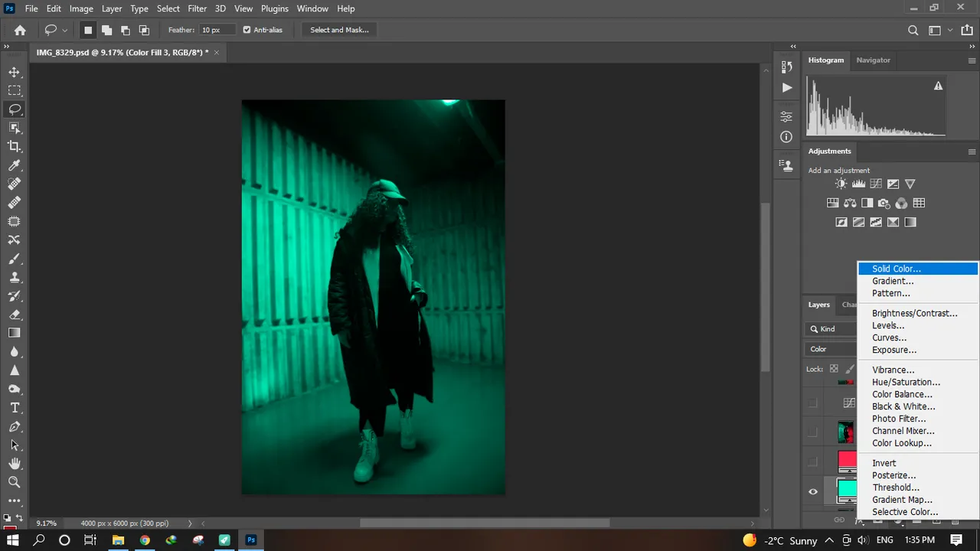980x551 pixels.
Task: Select the Zoom tool
Action: coord(15,482)
